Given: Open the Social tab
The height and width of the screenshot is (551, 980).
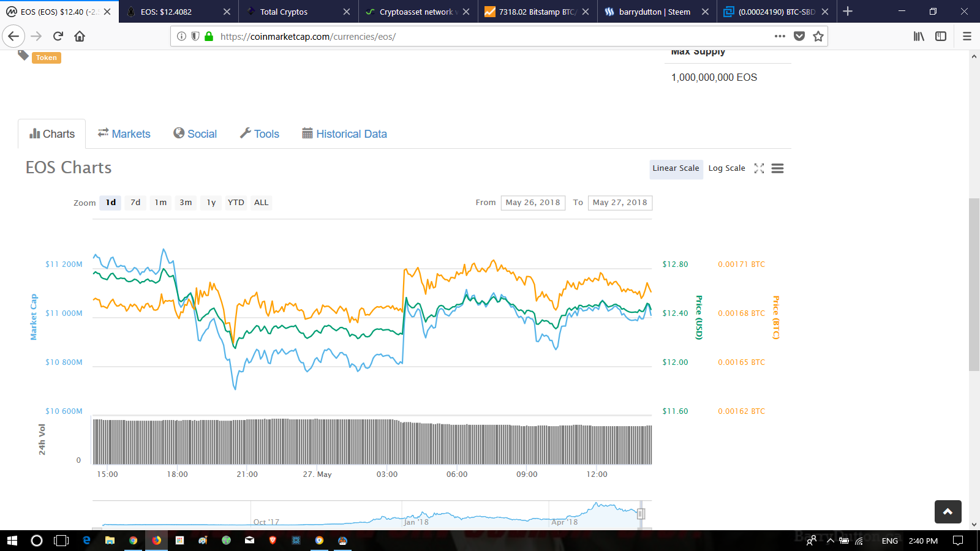Looking at the screenshot, I should click(x=195, y=133).
